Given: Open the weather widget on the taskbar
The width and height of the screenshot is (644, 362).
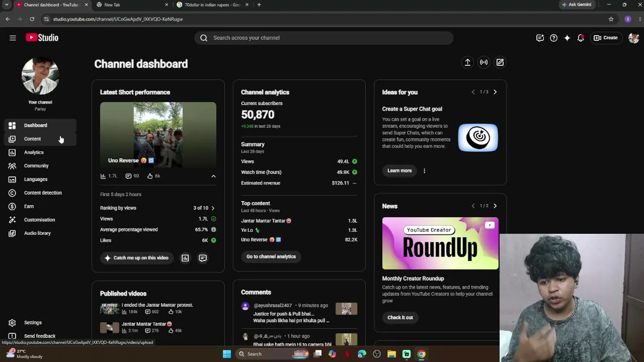Looking at the screenshot, I should tap(23, 354).
